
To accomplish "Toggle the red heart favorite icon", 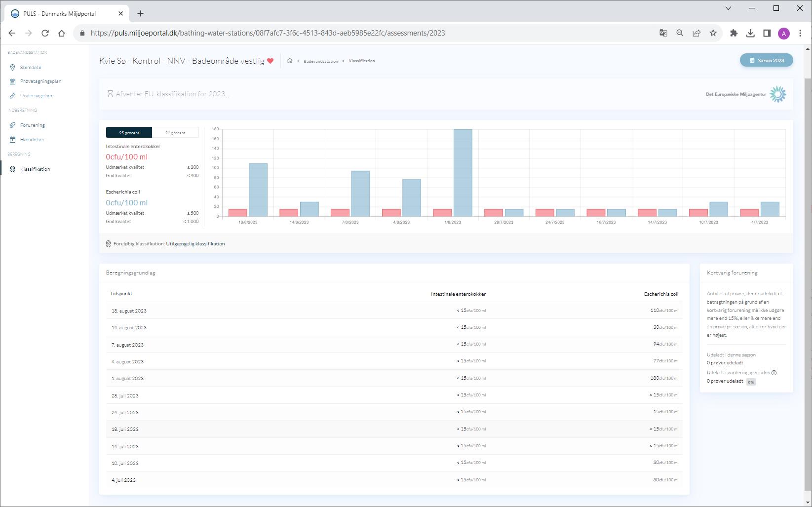I will [x=270, y=61].
